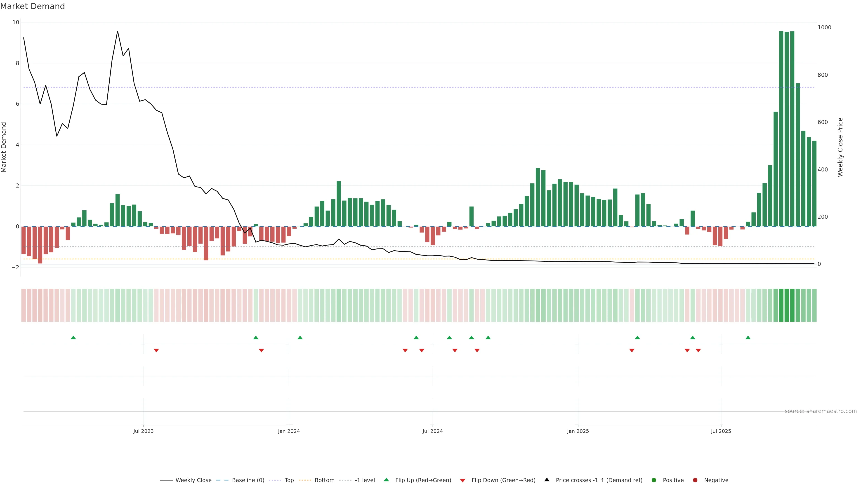Click the source: sharemaestro.com text
This screenshot has width=868, height=488.
coord(821,411)
